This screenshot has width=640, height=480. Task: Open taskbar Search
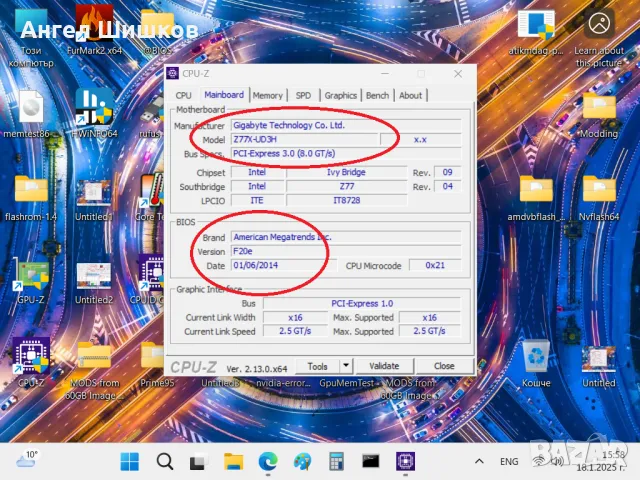coord(164,462)
